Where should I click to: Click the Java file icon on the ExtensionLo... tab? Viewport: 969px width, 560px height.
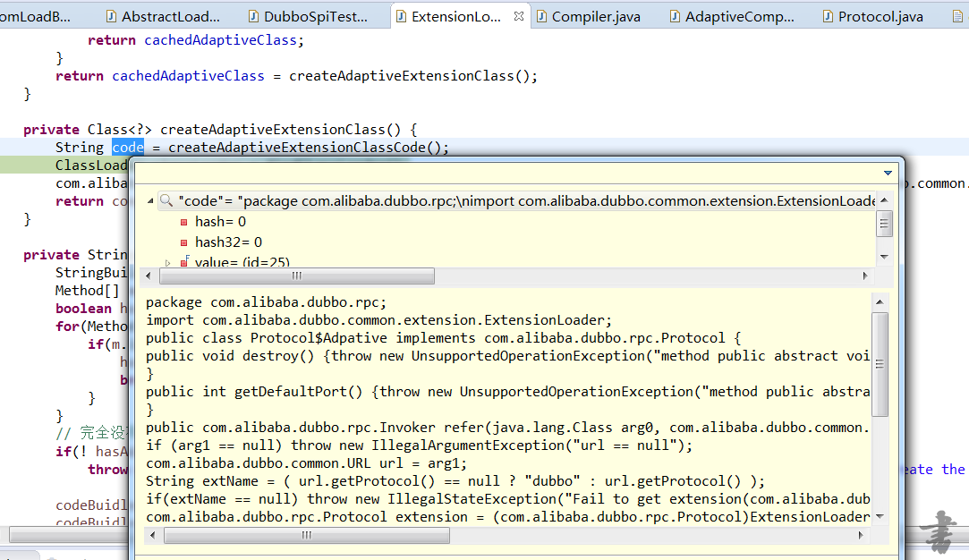[x=401, y=17]
